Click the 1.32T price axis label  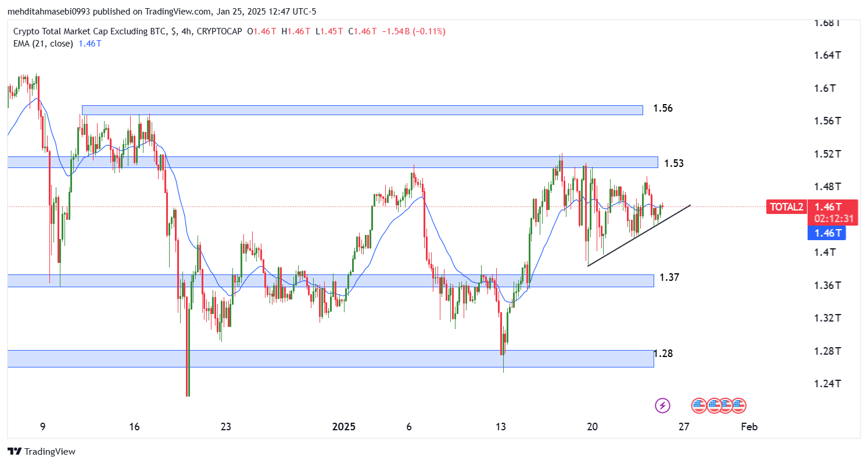827,318
